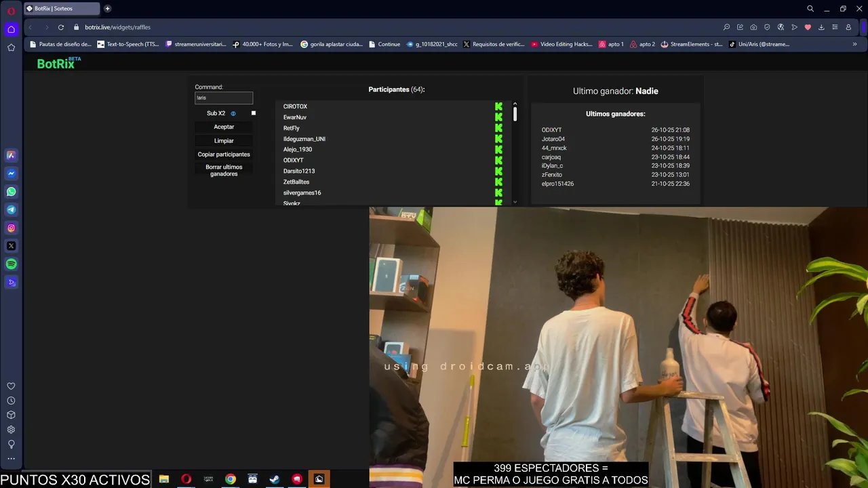Open browsing history clock icon
This screenshot has height=488, width=868.
point(11,401)
